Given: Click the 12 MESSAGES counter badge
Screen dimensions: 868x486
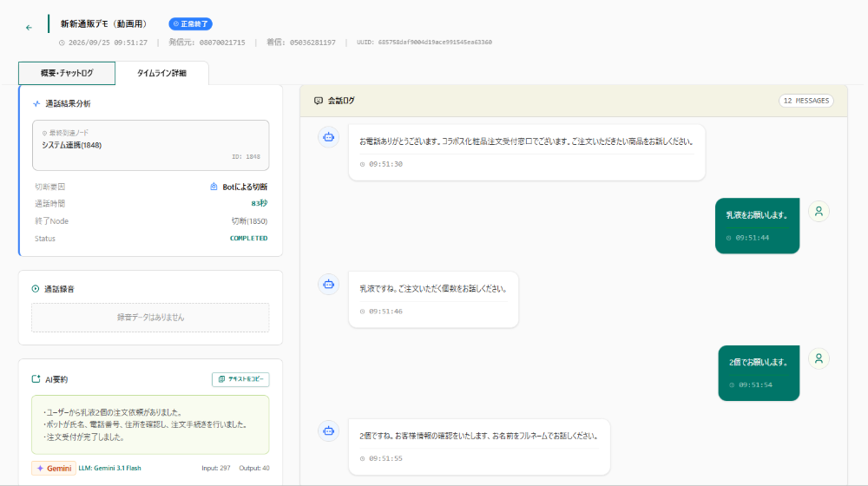Looking at the screenshot, I should [x=806, y=101].
